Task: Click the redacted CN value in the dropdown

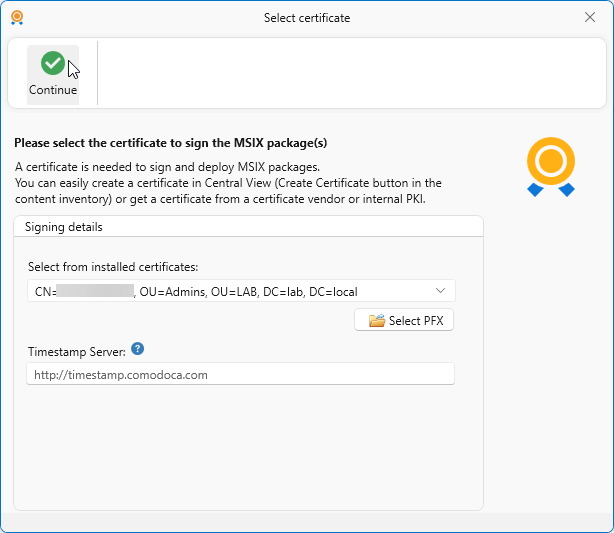Action: (x=95, y=292)
